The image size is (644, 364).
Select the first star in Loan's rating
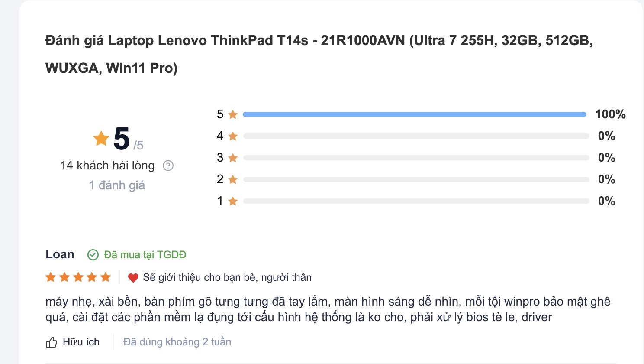click(50, 277)
